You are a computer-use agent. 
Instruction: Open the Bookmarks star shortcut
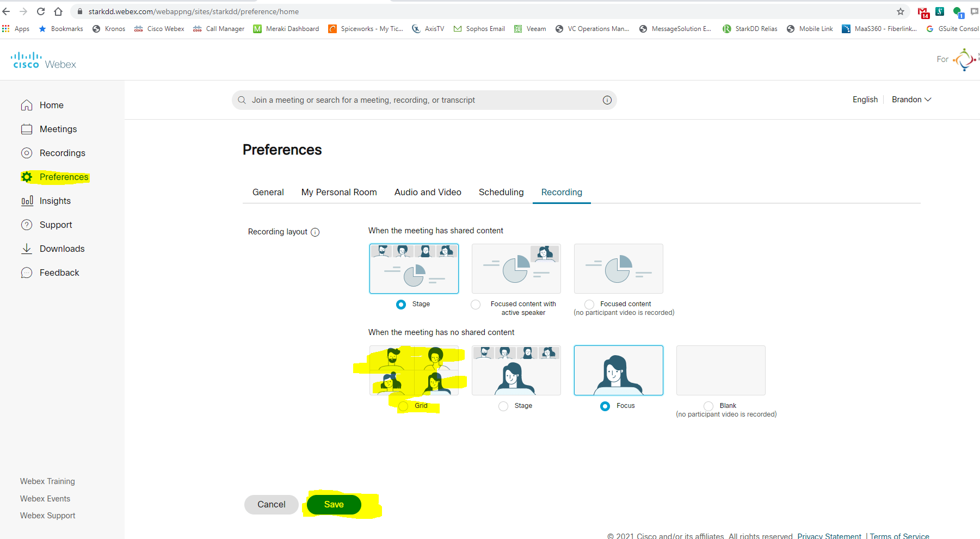(x=61, y=29)
